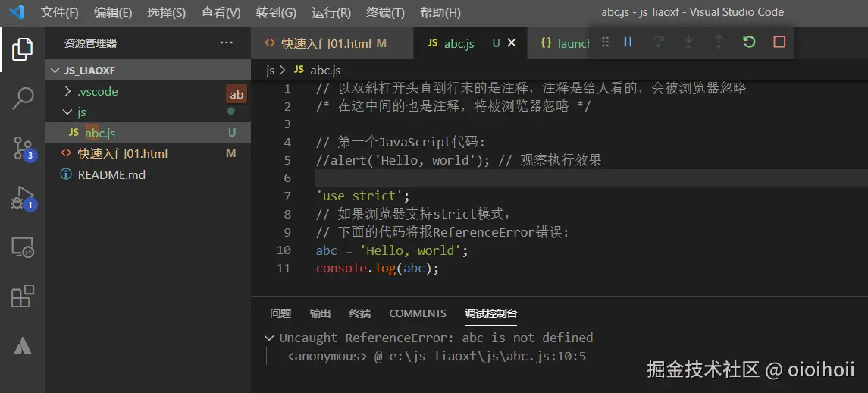Switch to 终端 panel tab
Screen dimensions: 868x393
(360, 313)
